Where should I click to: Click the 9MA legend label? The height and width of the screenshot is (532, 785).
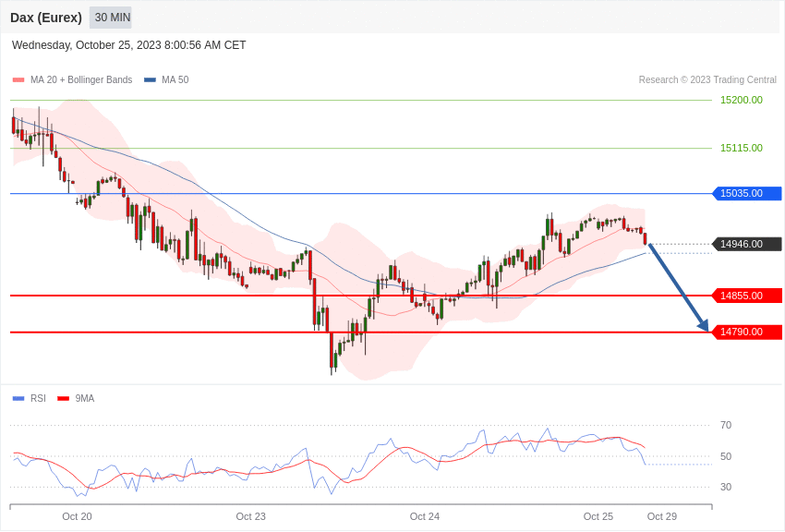[85, 399]
